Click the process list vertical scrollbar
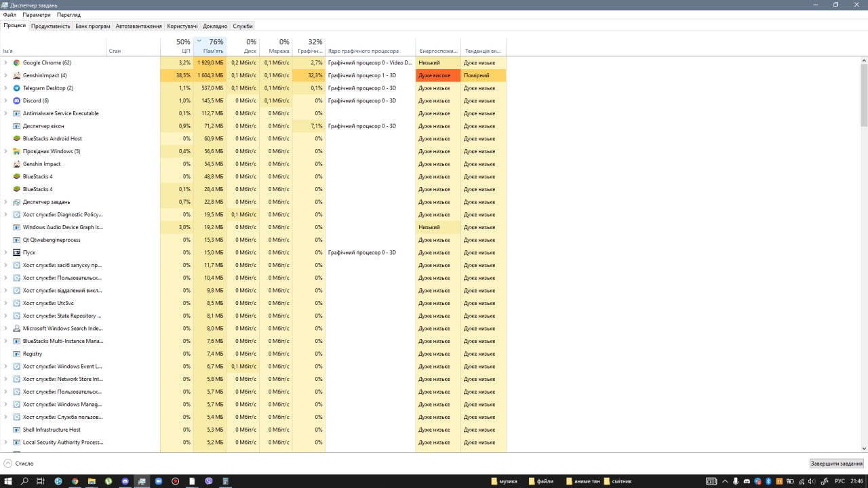Image resolution: width=868 pixels, height=488 pixels. (x=864, y=95)
